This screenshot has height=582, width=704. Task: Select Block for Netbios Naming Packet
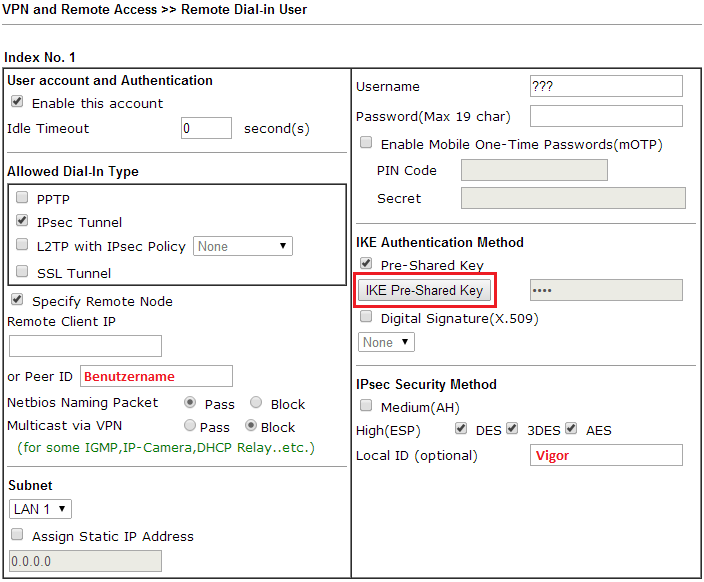point(256,402)
